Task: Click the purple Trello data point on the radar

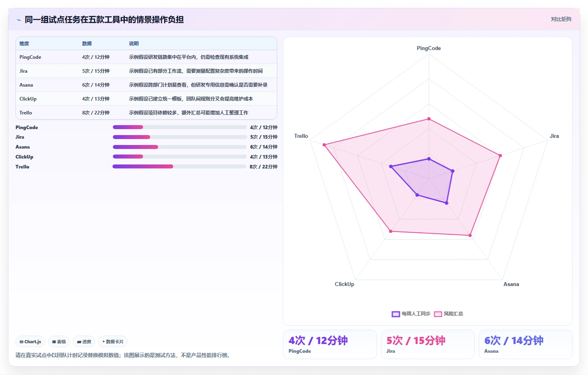Action: (391, 166)
